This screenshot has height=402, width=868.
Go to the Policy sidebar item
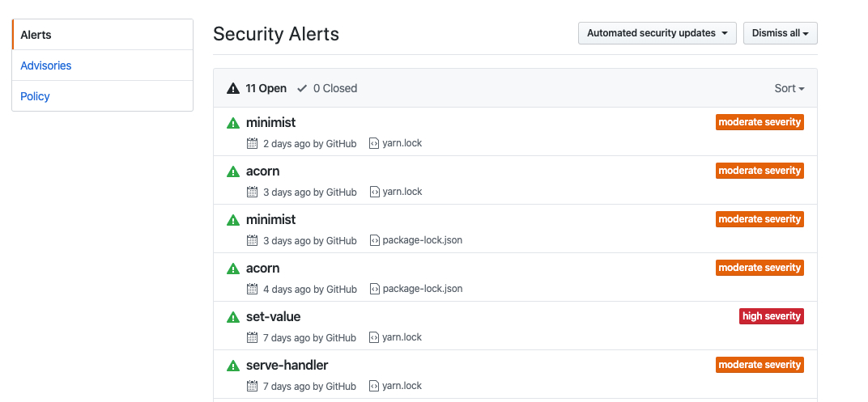tap(36, 96)
